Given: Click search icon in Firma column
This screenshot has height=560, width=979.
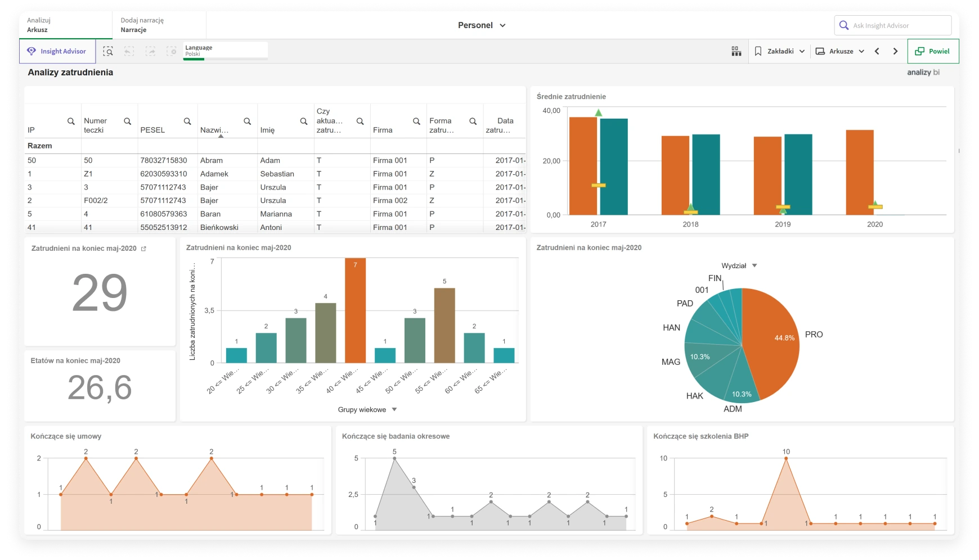Looking at the screenshot, I should [x=416, y=121].
